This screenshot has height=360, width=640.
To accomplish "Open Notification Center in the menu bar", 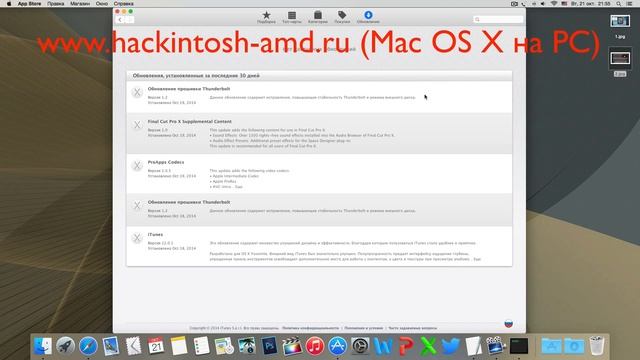I will click(x=630, y=4).
